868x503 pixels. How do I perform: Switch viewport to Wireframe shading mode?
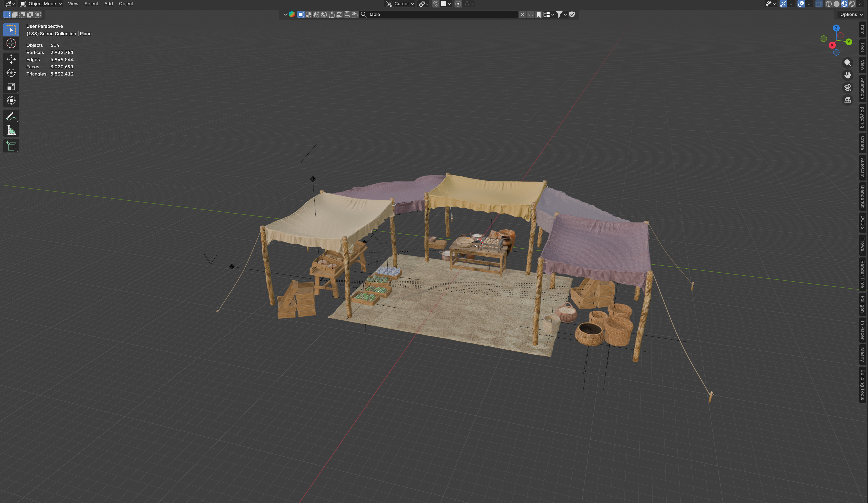pos(829,4)
